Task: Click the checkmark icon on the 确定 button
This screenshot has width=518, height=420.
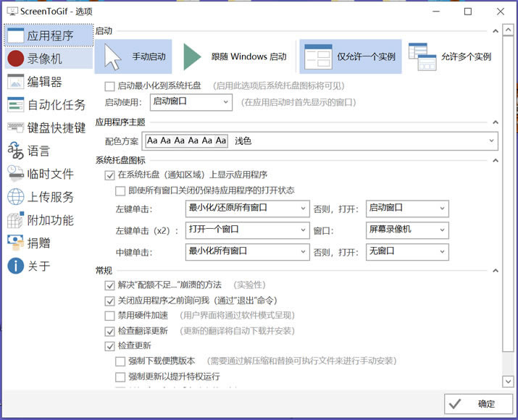Action: click(455, 403)
